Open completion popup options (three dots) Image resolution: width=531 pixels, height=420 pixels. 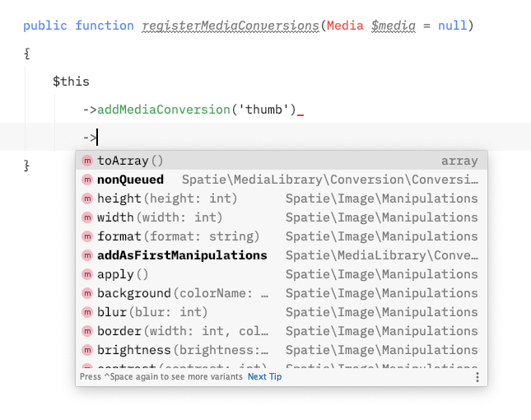pyautogui.click(x=477, y=377)
